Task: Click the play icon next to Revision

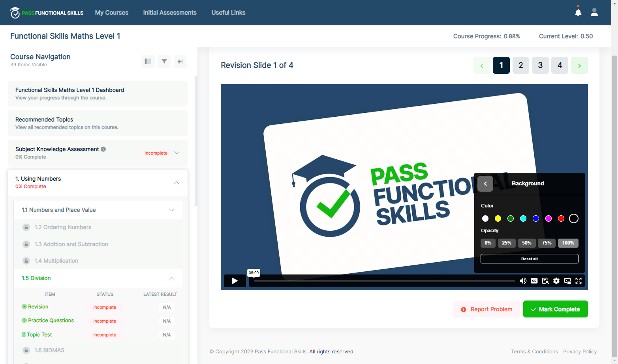Action: (24, 306)
